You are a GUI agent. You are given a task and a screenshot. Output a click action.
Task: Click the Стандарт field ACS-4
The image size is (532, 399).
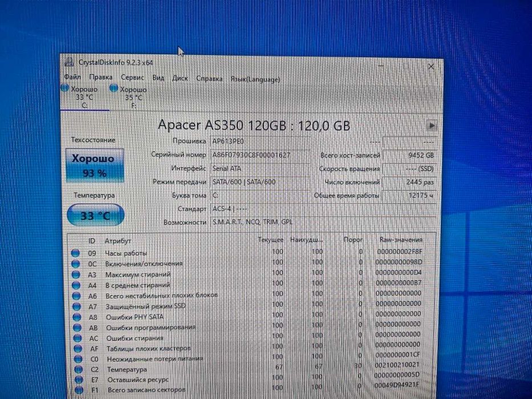coord(323,209)
